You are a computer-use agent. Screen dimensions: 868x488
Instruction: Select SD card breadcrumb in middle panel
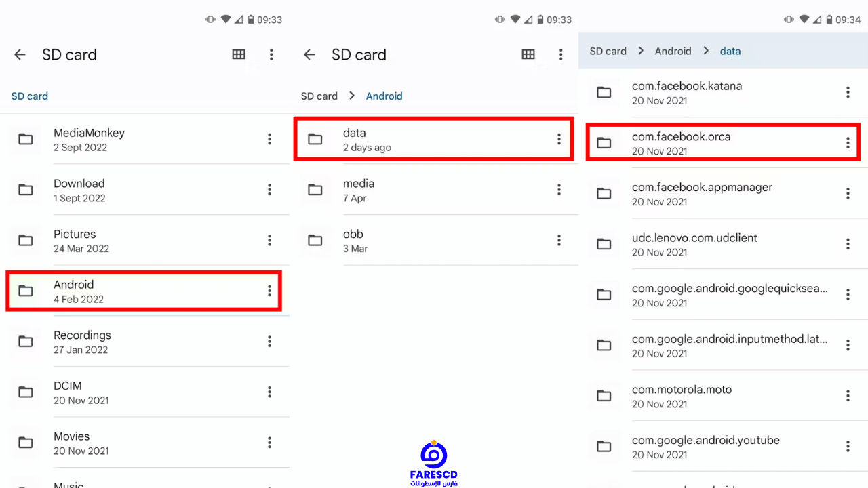click(319, 96)
